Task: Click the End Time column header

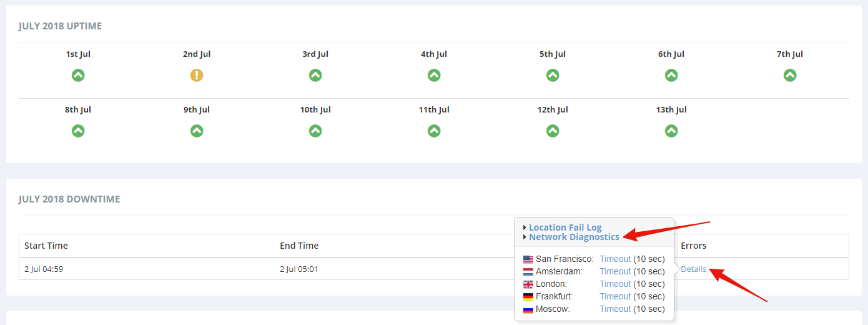Action: 299,246
